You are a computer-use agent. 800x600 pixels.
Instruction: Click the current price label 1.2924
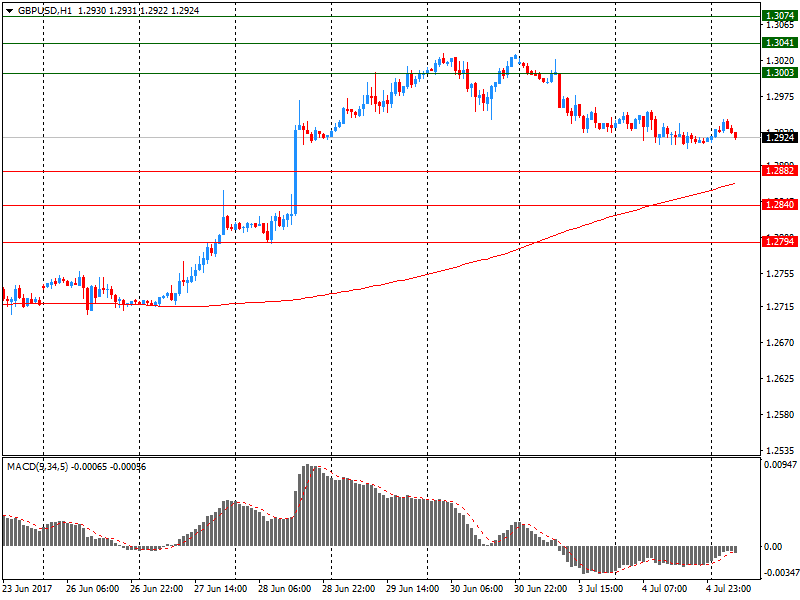(780, 137)
